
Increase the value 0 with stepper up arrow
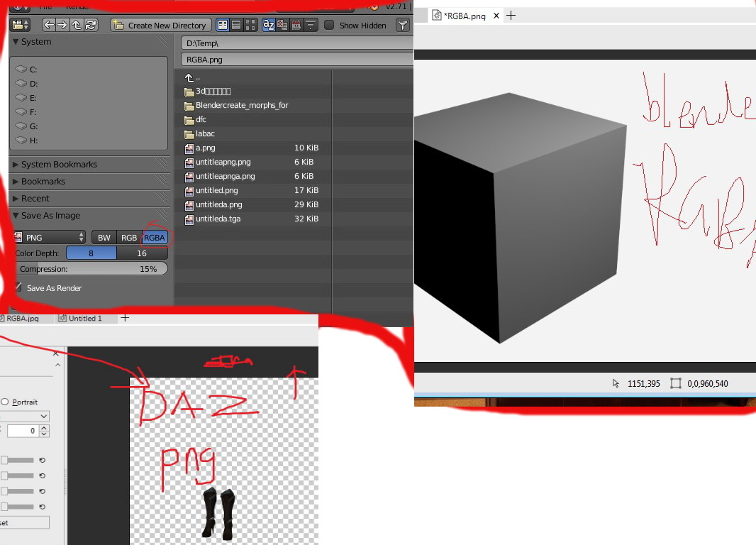pyautogui.click(x=45, y=427)
